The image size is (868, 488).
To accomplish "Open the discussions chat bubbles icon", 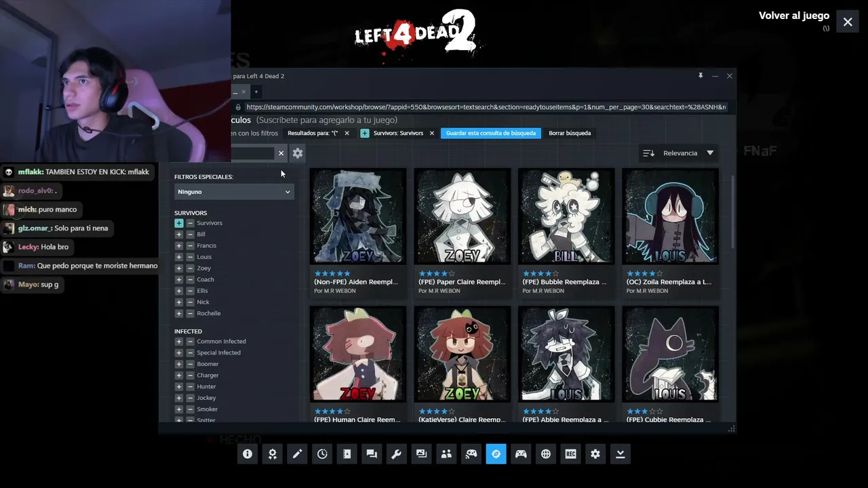I will point(372,454).
